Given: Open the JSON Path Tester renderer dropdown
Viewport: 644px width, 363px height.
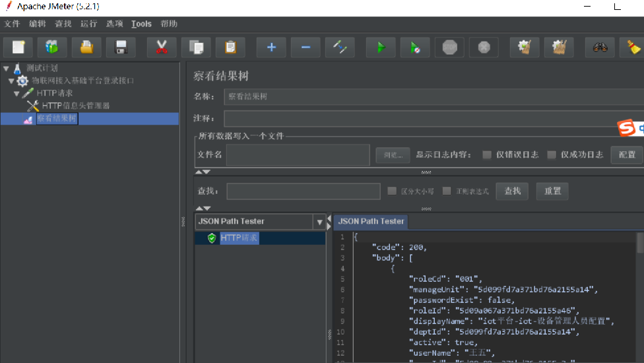Looking at the screenshot, I should point(319,222).
